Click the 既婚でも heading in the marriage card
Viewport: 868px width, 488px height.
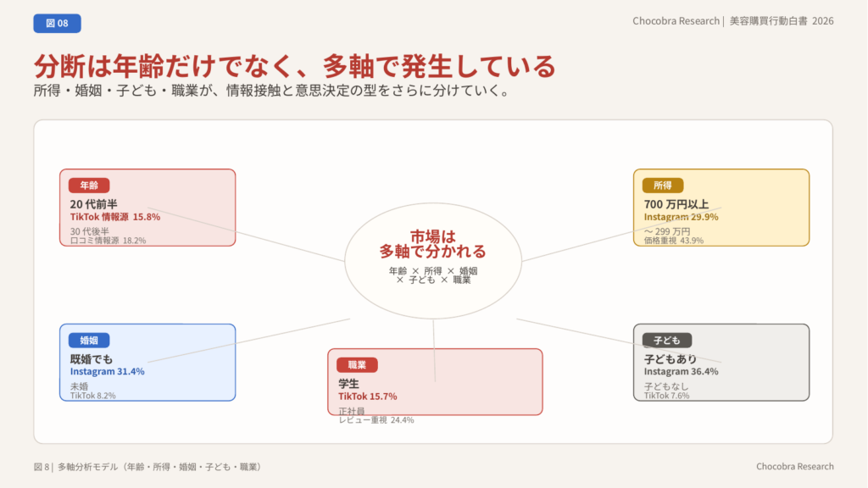click(x=91, y=358)
